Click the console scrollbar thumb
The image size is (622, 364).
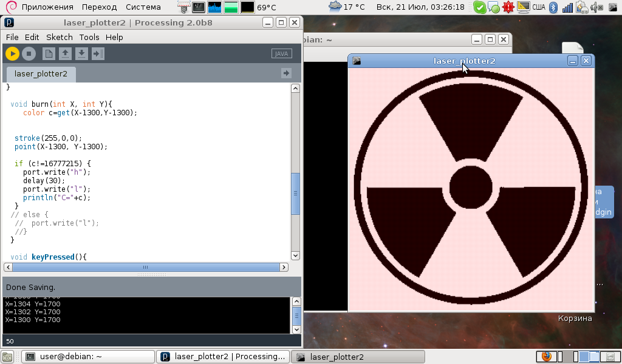(x=296, y=317)
